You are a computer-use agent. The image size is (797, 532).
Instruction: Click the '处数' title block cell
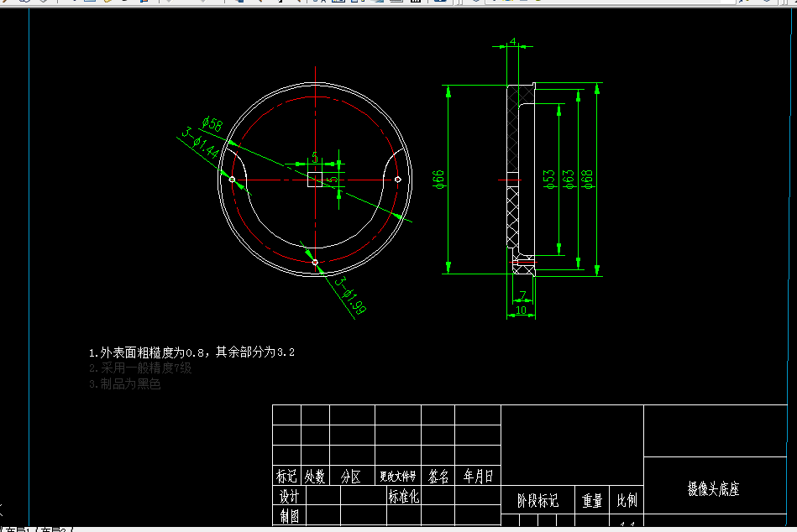(315, 476)
